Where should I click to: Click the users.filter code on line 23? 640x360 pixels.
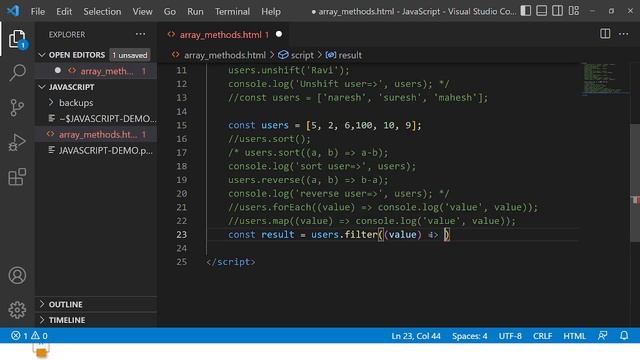coord(344,235)
